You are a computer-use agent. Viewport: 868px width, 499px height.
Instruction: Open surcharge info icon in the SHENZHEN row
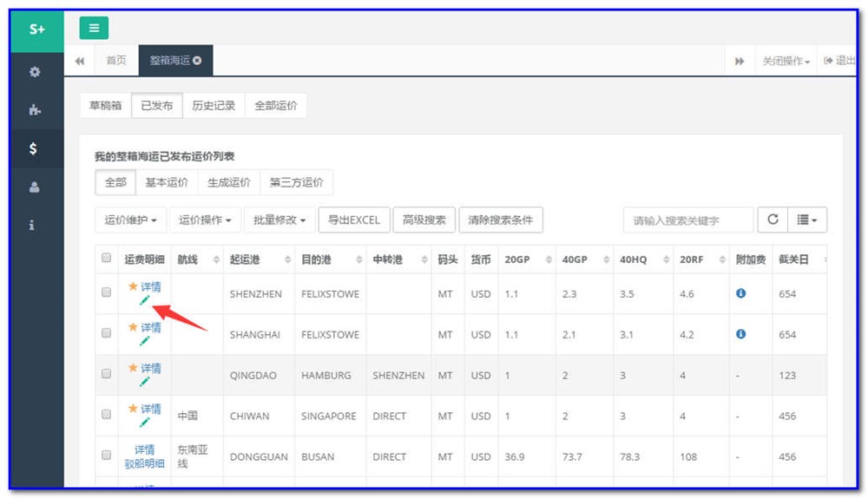click(740, 293)
